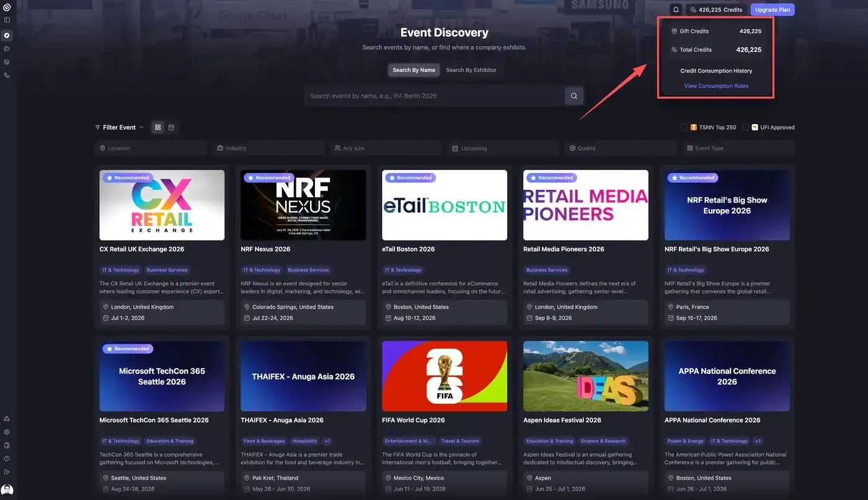Click the Total Credits coins icon
This screenshot has height=500, width=868.
tap(675, 50)
